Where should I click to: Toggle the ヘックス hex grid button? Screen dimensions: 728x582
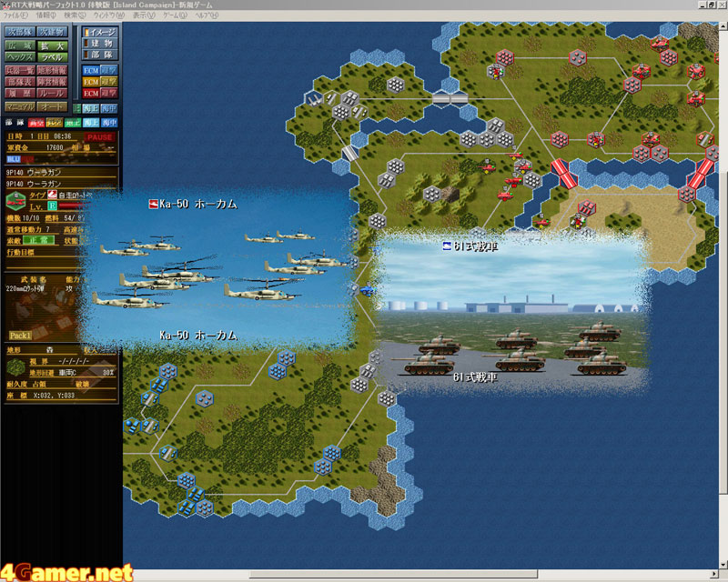(20, 57)
